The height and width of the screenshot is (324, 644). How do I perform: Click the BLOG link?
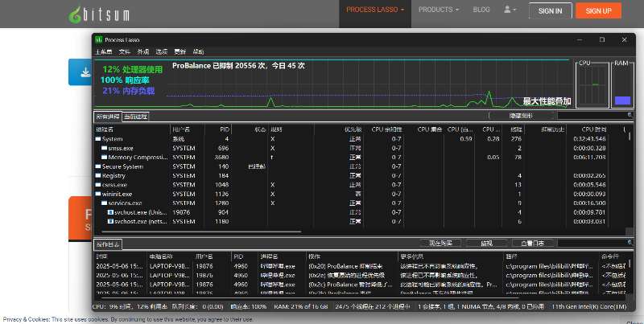(x=481, y=10)
